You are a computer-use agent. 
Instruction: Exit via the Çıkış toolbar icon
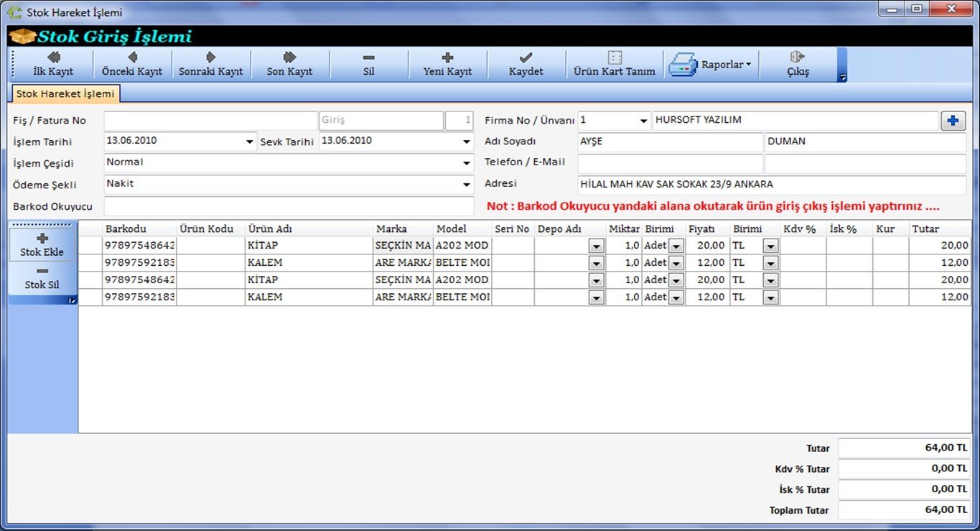[798, 64]
